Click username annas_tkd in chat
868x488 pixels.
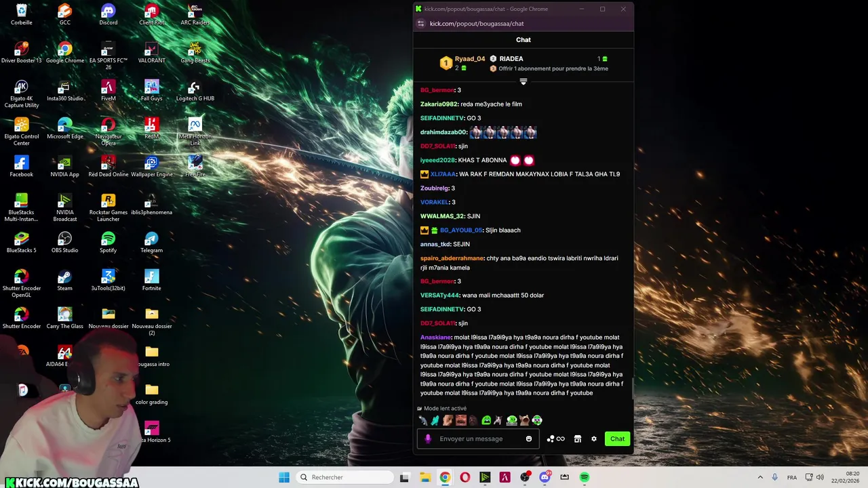(x=435, y=244)
